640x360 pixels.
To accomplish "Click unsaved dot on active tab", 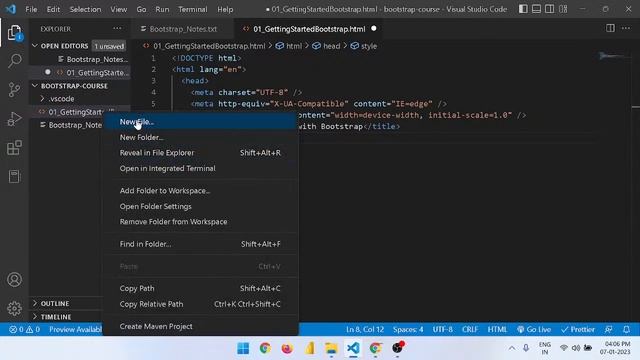I will (373, 29).
